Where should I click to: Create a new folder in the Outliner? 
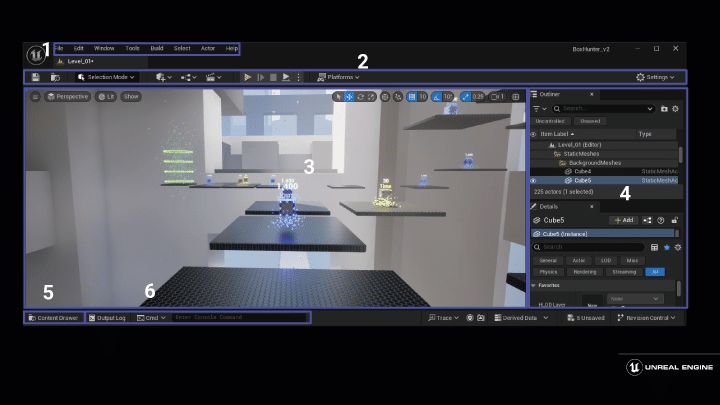click(664, 109)
